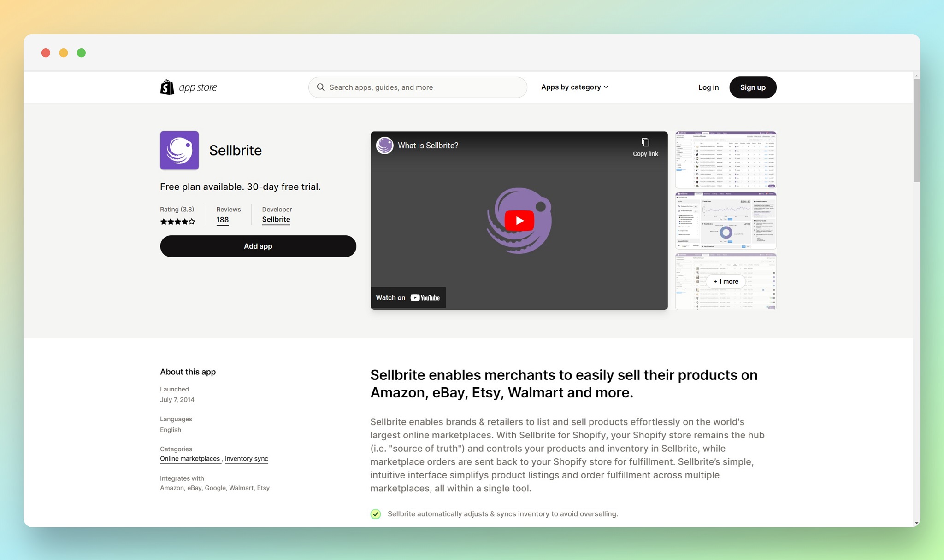944x560 pixels.
Task: Click the green checkmark beside the inventory note
Action: click(x=376, y=514)
